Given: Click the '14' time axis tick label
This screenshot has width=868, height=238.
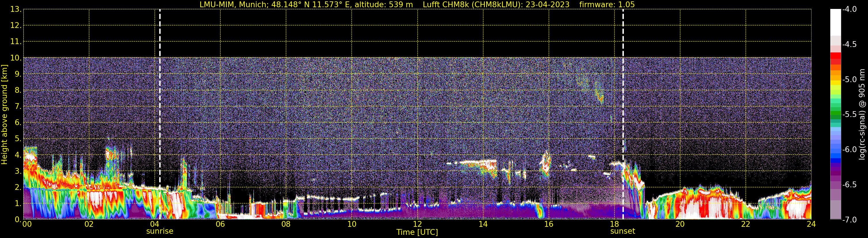Looking at the screenshot, I should coord(483,224).
